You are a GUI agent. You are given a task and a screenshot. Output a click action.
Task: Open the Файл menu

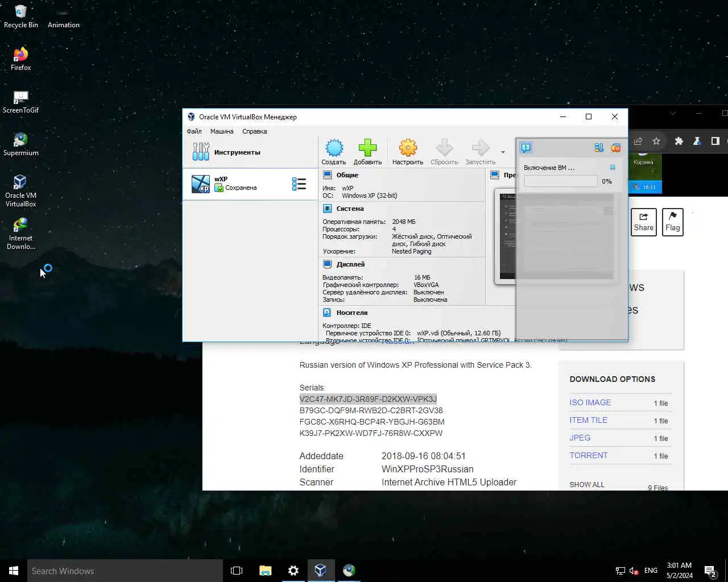tap(194, 131)
